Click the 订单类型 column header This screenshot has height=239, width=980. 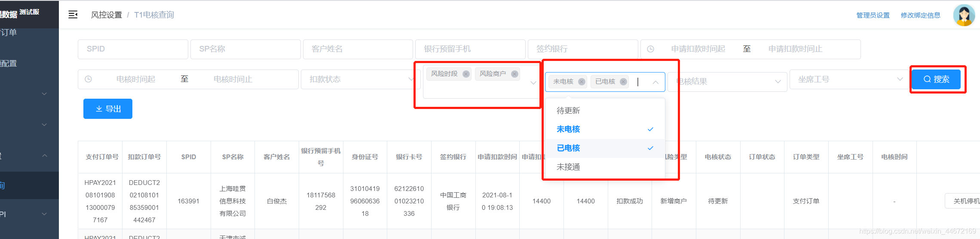click(x=806, y=157)
